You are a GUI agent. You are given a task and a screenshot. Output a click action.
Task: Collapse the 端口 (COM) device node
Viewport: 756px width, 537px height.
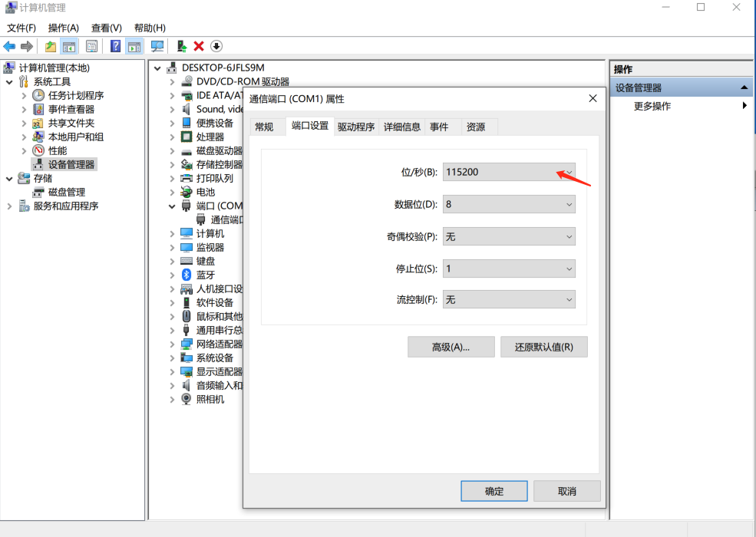point(172,206)
